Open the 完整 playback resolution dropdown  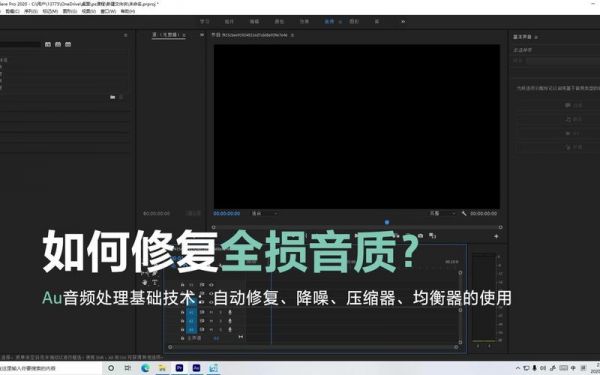click(442, 213)
